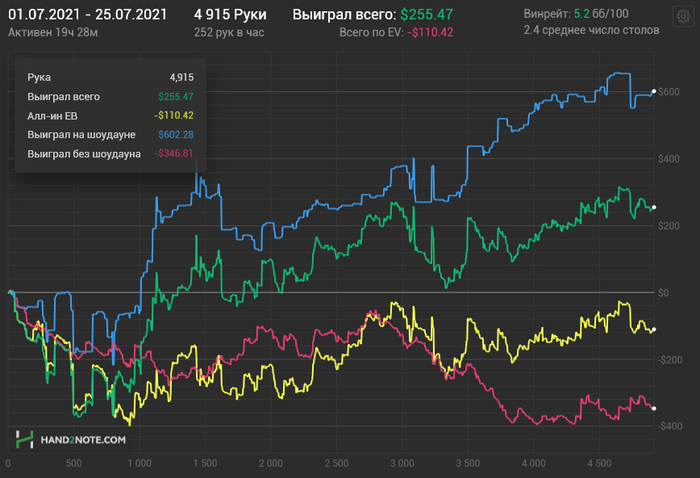This screenshot has width=700, height=478.
Task: Open the settings gear icon
Action: click(683, 17)
